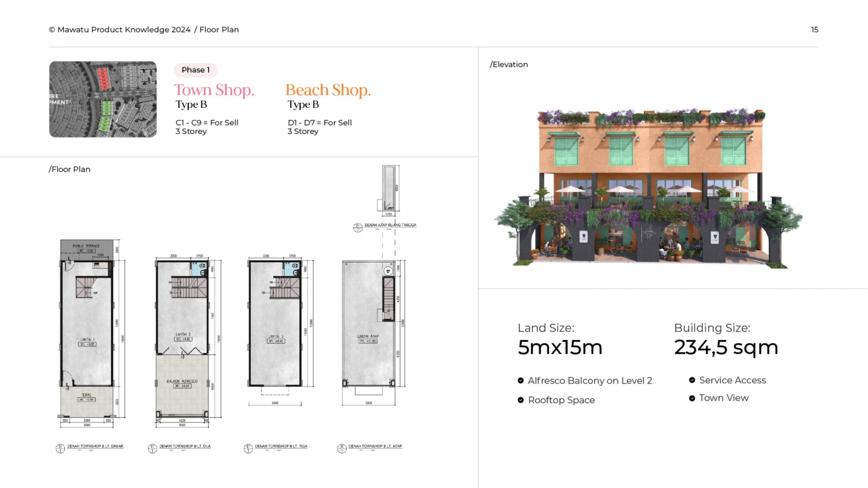Click Denah Townshop B Lt. Tiga marker icon
This screenshot has height=488, width=868.
tap(248, 448)
